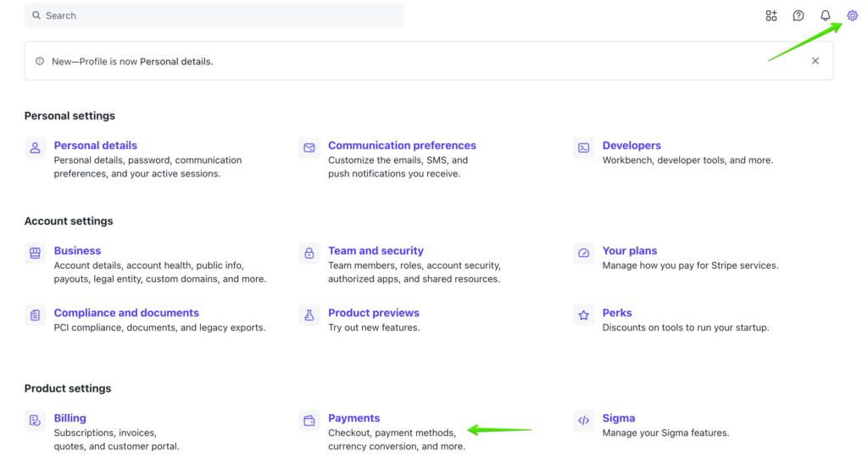The image size is (868, 463).
Task: Click the Personal details person icon
Action: pyautogui.click(x=35, y=148)
